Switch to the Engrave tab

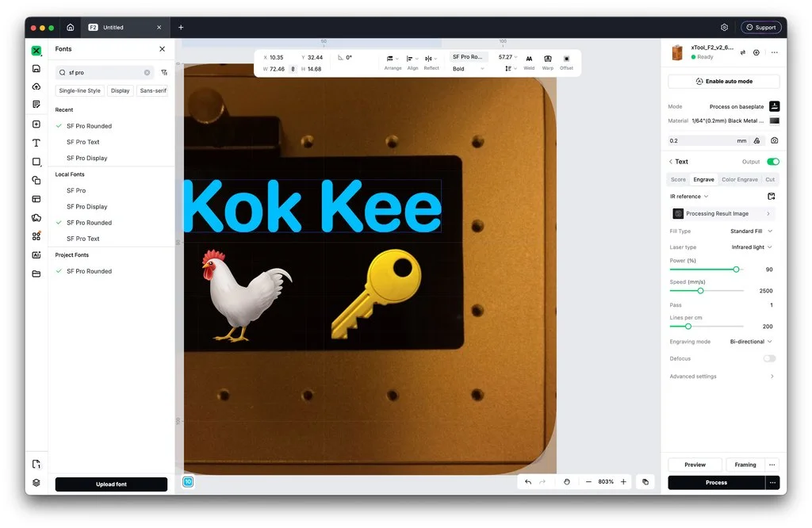point(703,180)
